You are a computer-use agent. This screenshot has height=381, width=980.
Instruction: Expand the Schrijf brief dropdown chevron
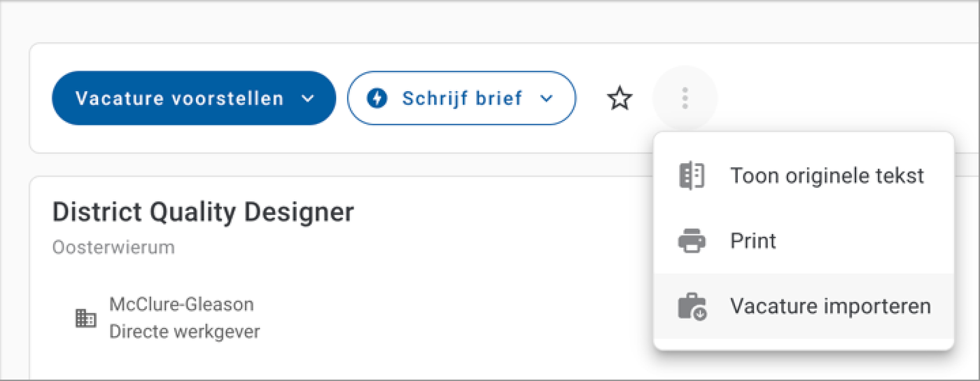tap(547, 99)
